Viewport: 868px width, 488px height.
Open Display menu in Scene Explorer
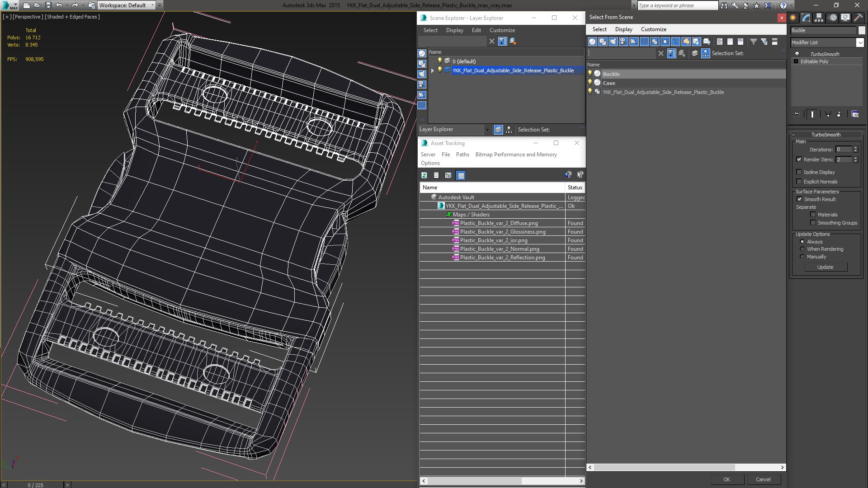(x=454, y=30)
